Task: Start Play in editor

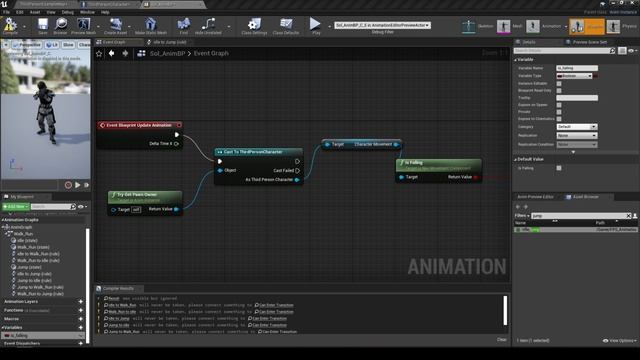Action: coord(316,25)
